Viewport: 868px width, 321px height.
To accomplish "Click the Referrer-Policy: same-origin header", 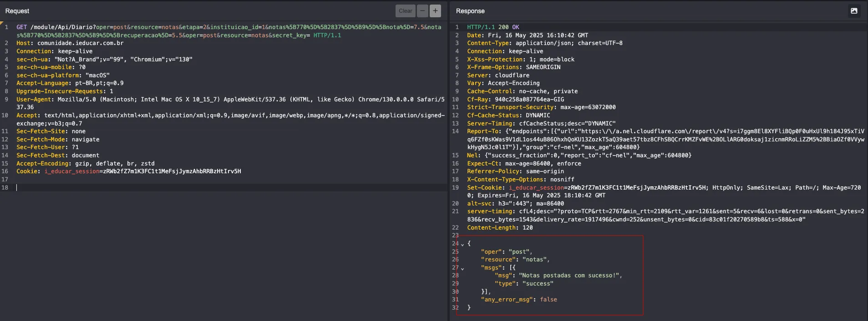I will [x=515, y=171].
